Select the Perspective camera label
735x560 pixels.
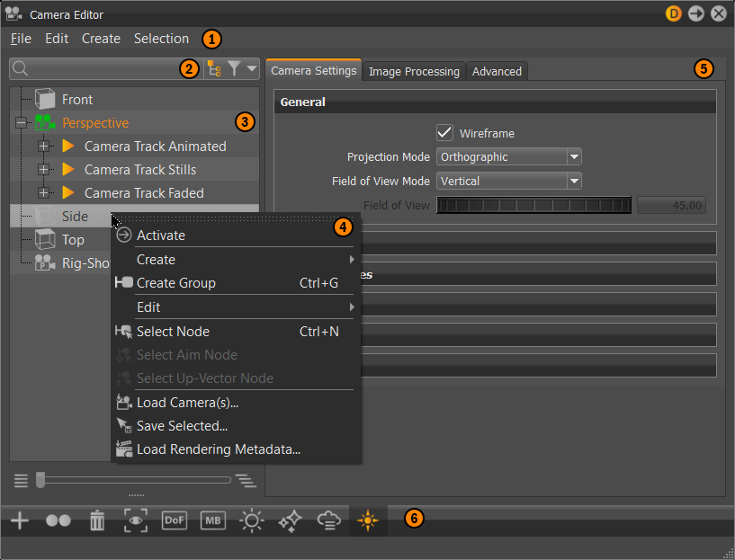point(95,123)
